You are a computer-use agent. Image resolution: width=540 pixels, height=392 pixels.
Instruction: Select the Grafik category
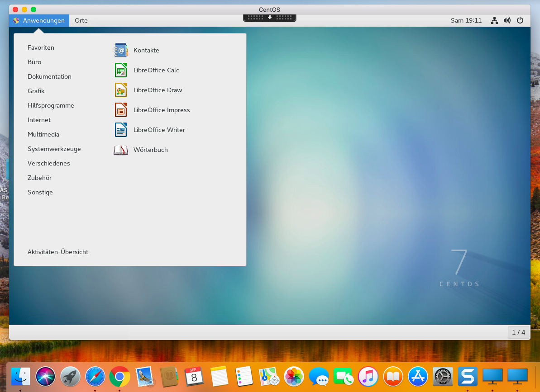click(36, 91)
